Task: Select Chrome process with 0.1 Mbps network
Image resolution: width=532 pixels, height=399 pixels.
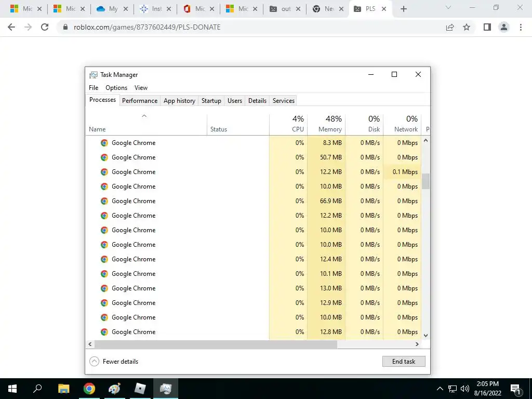Action: (x=254, y=172)
